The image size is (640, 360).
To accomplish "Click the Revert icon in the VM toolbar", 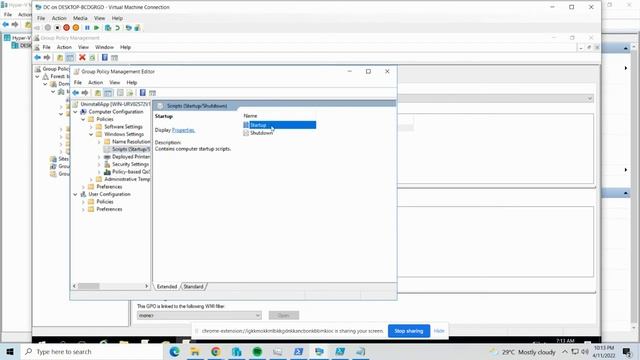I will [117, 28].
